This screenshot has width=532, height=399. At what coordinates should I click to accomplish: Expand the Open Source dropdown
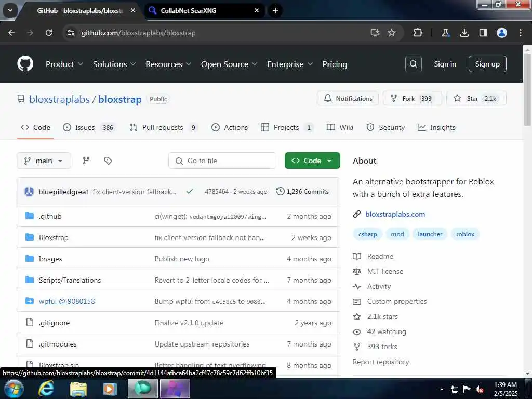coord(229,64)
